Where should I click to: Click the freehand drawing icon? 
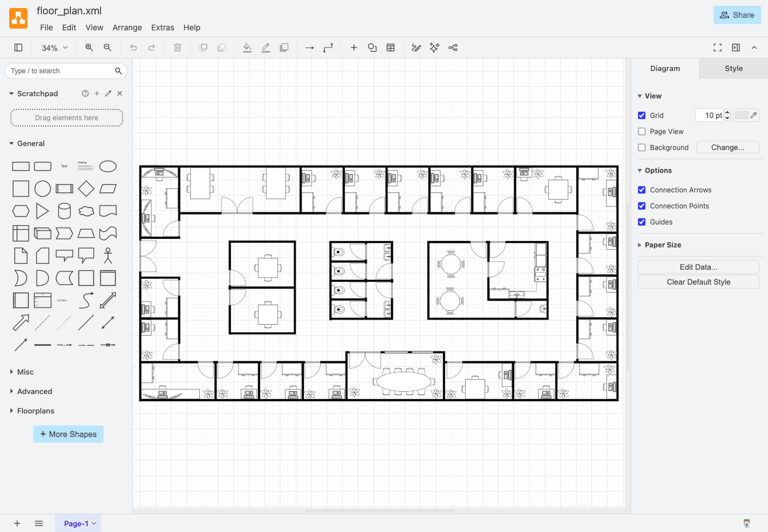tap(416, 48)
